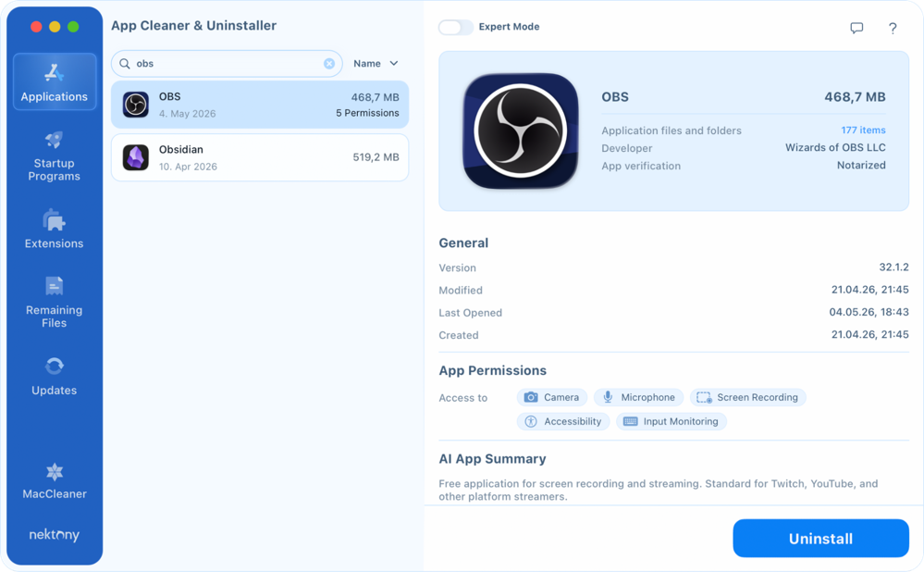Click the large OBS logo in details
Viewport: 924px width, 572px height.
tap(521, 131)
